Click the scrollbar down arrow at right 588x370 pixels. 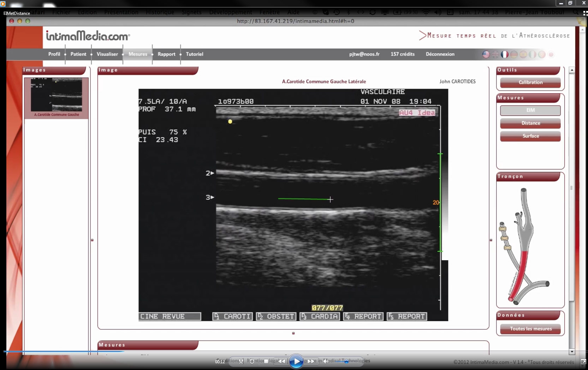pyautogui.click(x=572, y=352)
